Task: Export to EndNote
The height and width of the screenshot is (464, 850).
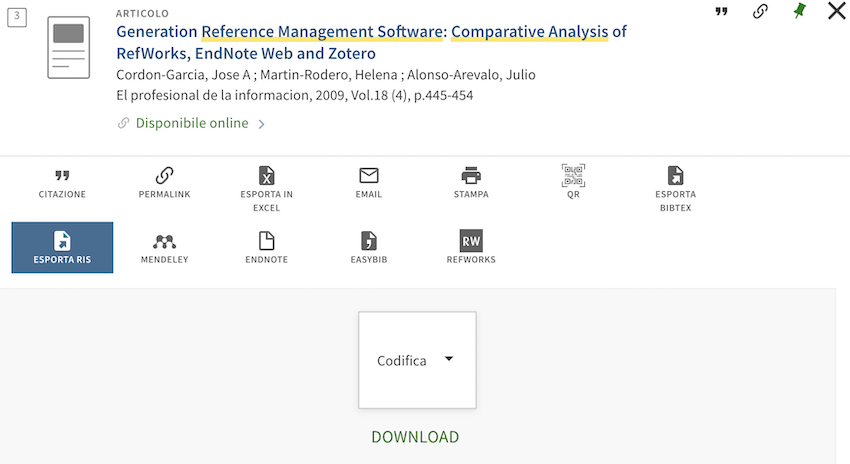Action: tap(266, 247)
